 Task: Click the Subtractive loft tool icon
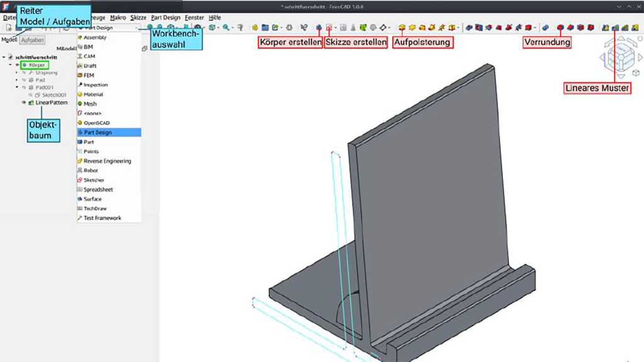tap(499, 28)
